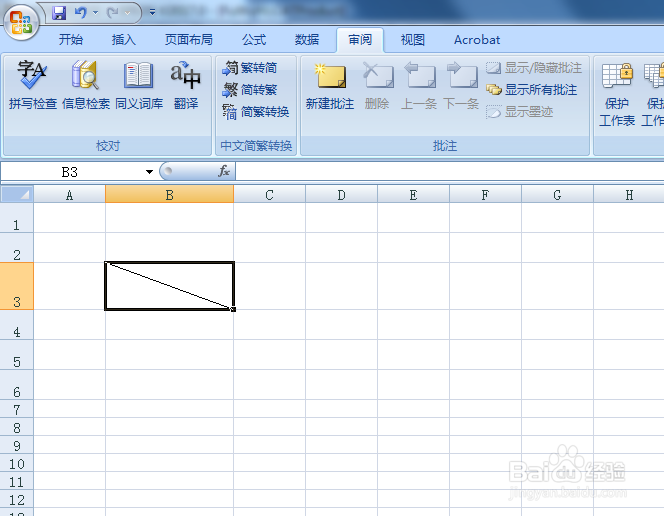
Task: Select row 10 header
Action: [x=17, y=463]
